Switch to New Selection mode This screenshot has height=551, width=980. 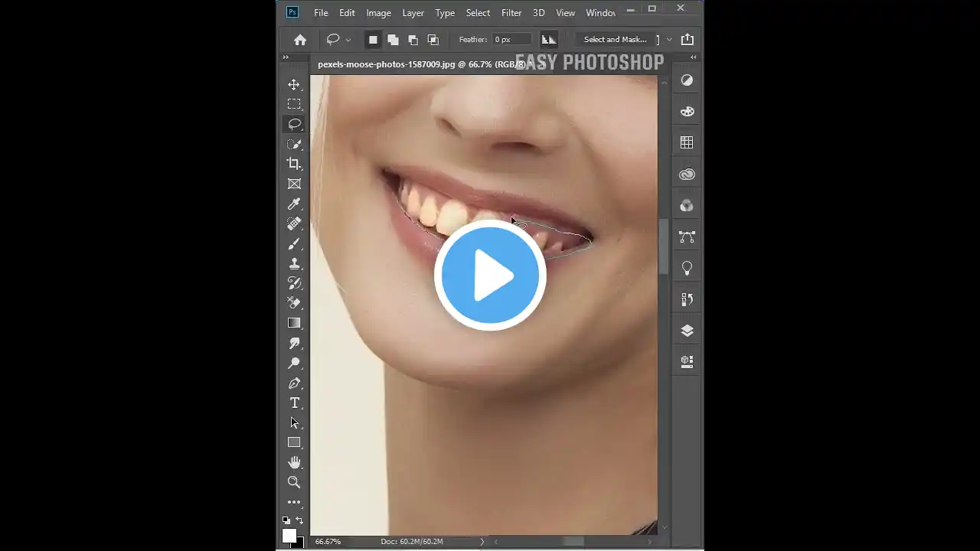click(373, 39)
